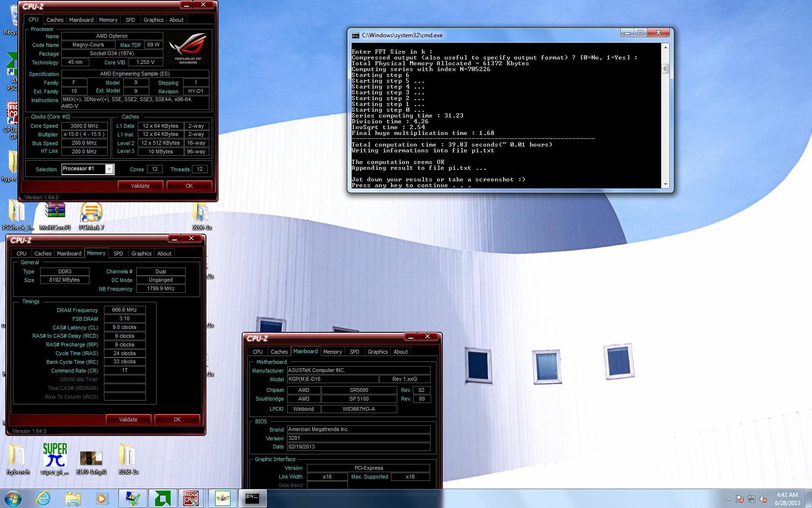This screenshot has width=812, height=508.
Task: Open Caches tab in Mainboard CPU-Z window
Action: (279, 352)
